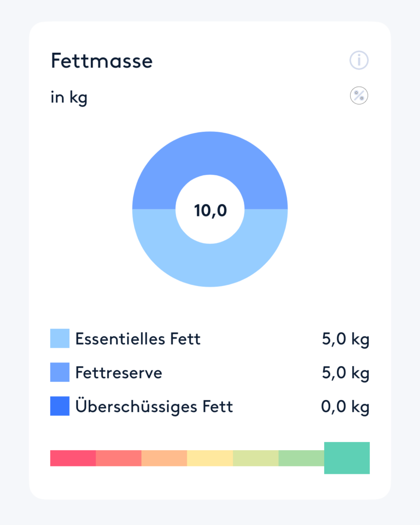Click the 'in kg' unit label
Viewport: 420px width, 525px height.
point(69,98)
